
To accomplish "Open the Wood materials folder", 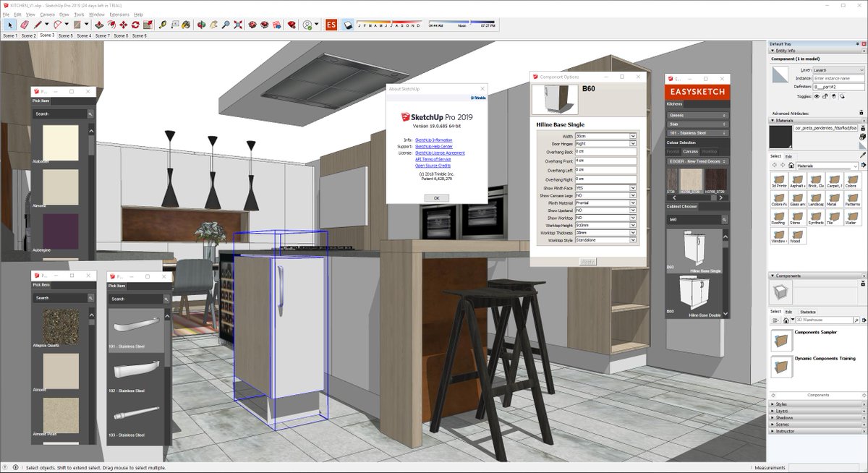I will (796, 234).
